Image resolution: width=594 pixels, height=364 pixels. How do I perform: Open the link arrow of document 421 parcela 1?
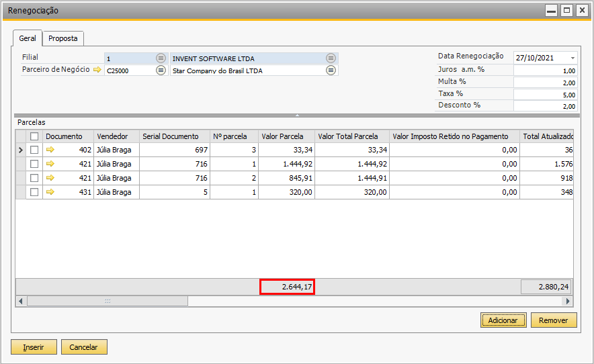click(x=50, y=164)
